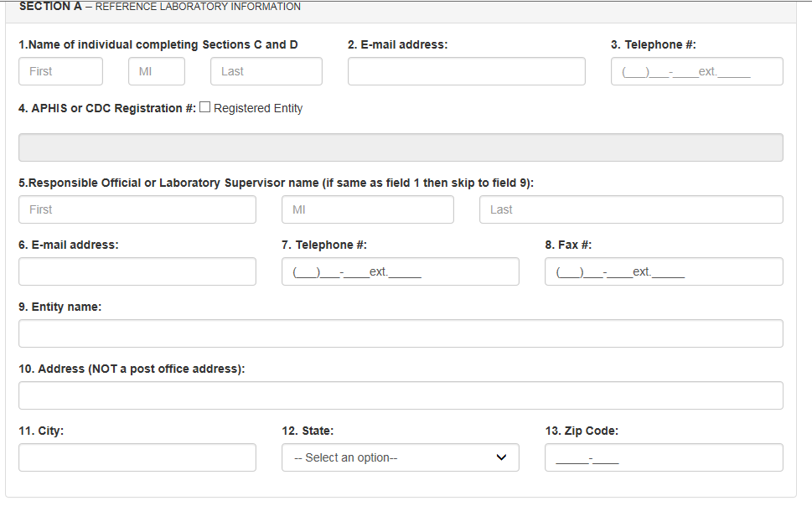Check the Registered Entity checkbox
This screenshot has height=506, width=812.
point(205,108)
